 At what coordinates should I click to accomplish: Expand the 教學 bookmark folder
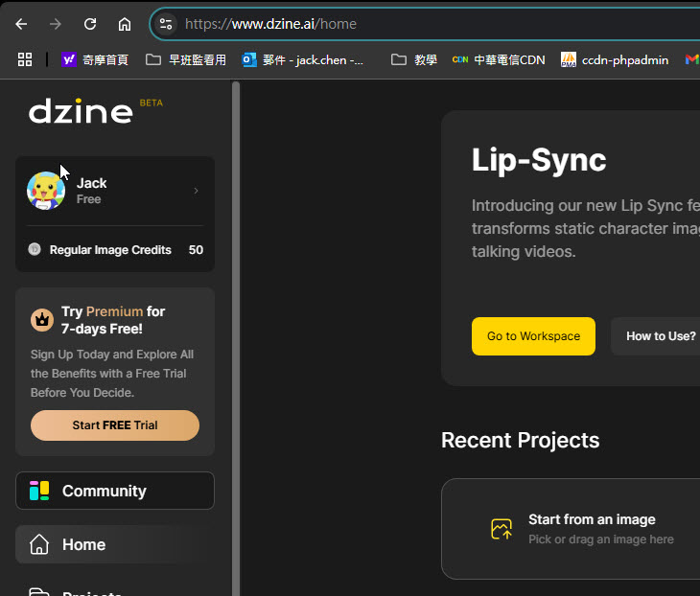click(414, 59)
